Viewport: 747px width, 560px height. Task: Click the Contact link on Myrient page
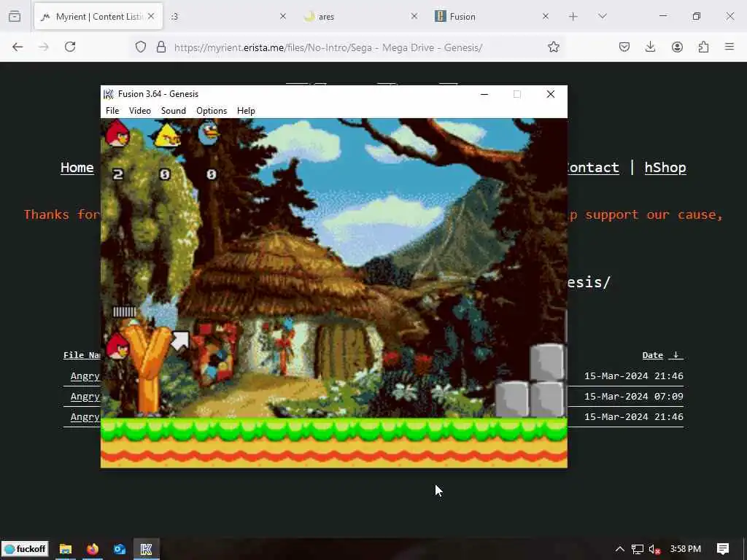click(593, 168)
